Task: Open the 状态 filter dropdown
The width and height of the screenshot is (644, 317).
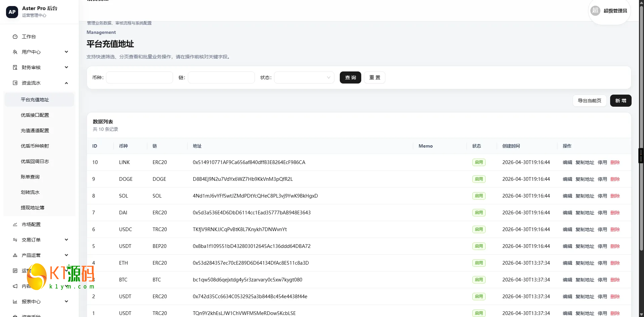Action: (x=304, y=77)
